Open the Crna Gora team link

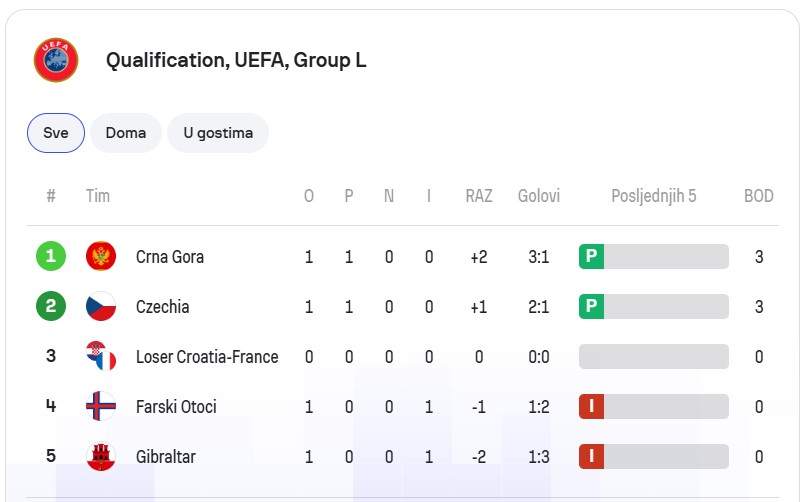[x=170, y=257]
